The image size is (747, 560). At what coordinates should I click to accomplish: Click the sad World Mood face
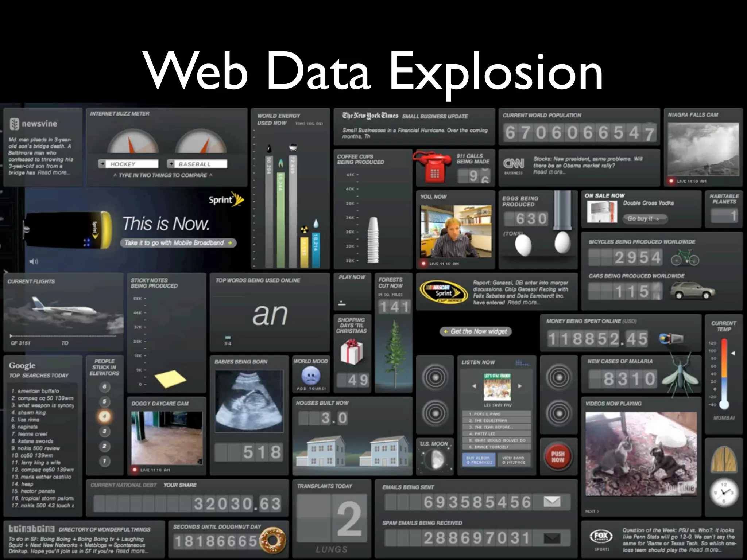[311, 376]
